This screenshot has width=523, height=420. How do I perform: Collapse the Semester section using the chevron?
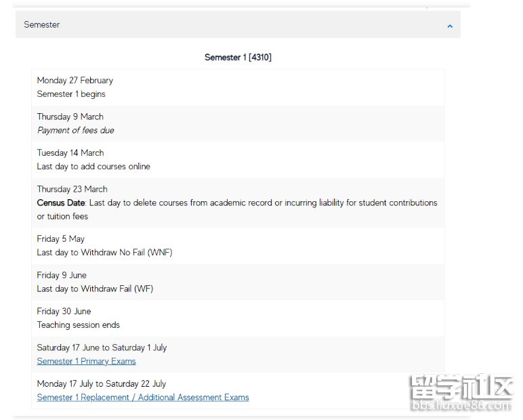[x=449, y=26]
